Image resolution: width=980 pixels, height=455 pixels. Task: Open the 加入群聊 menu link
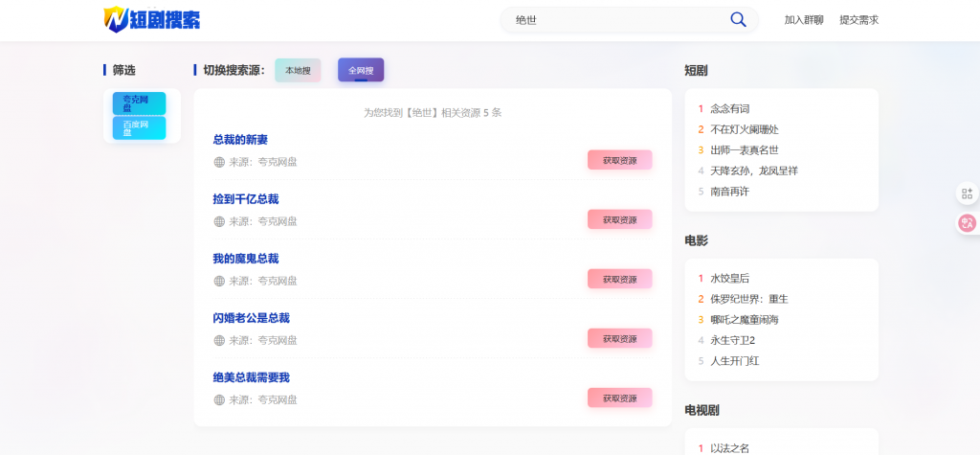pos(803,20)
